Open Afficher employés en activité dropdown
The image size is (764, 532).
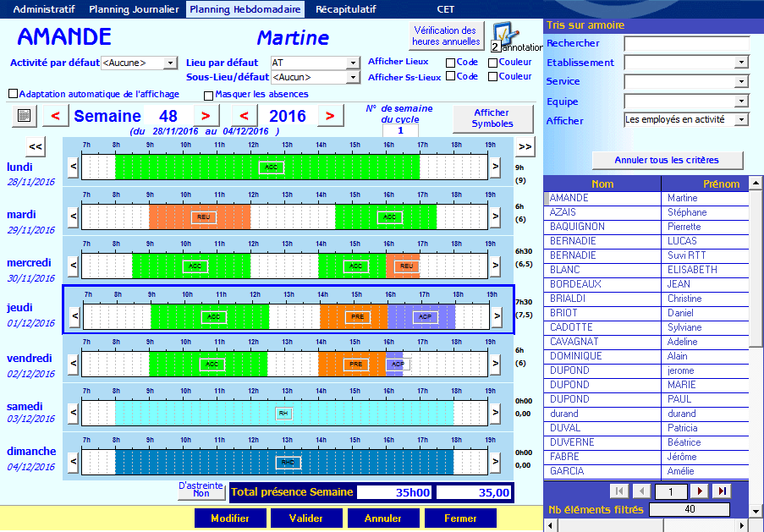(x=741, y=119)
